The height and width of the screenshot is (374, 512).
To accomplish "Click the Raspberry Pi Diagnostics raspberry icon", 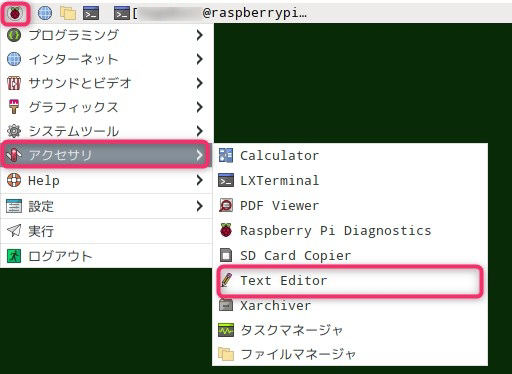I will tap(226, 230).
